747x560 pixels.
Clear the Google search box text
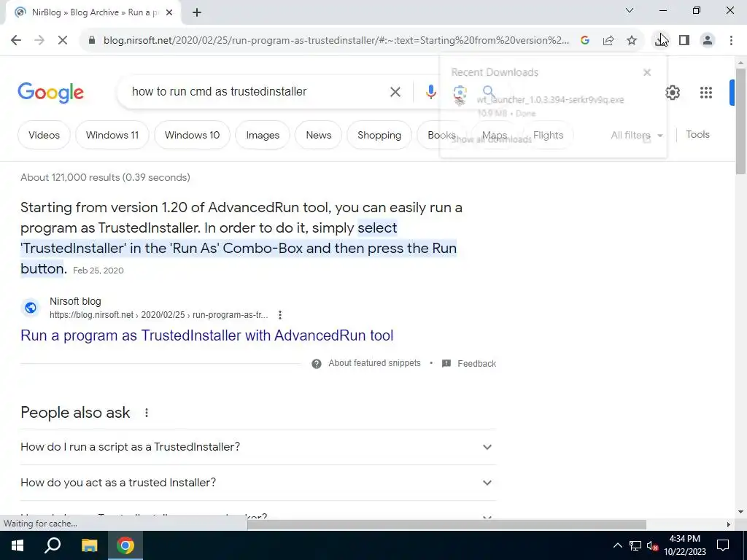[395, 92]
